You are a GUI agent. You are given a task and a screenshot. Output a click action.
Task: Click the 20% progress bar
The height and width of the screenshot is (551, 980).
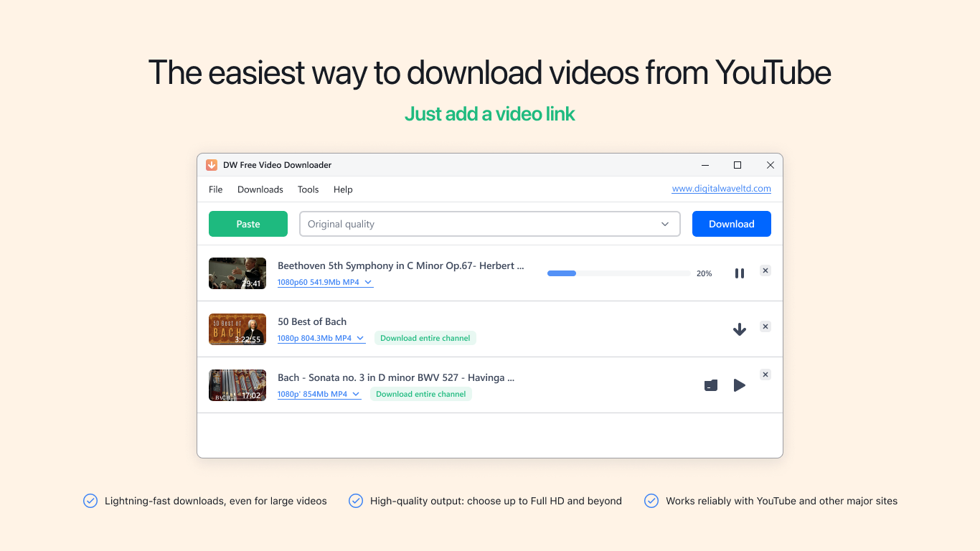pos(618,273)
